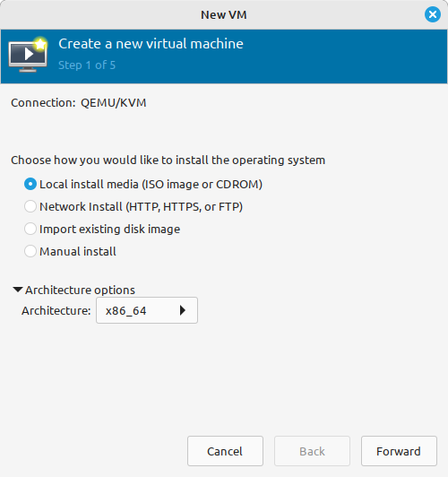
Task: Click the 'Connection: QEMU/KVM' text
Action: tap(79, 103)
